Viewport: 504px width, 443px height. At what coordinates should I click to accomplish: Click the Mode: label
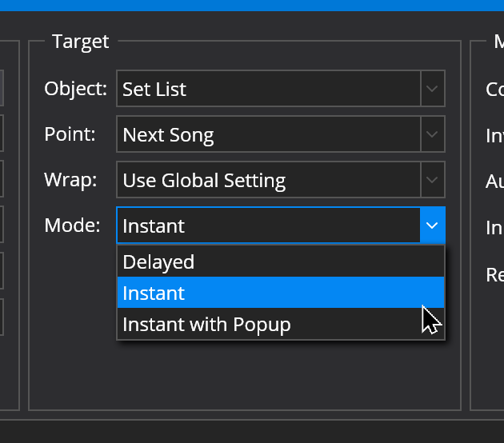72,225
